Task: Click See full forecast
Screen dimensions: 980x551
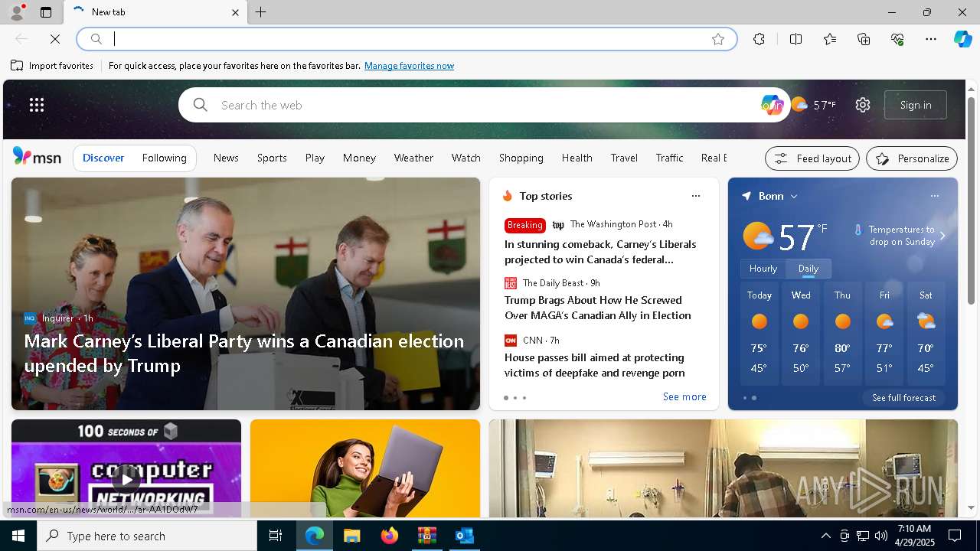Action: [903, 397]
